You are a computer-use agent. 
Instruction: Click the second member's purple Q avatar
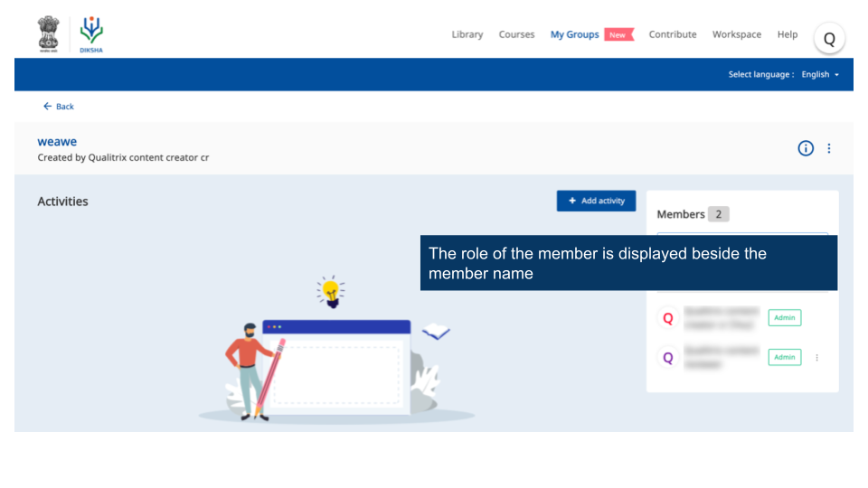click(668, 357)
